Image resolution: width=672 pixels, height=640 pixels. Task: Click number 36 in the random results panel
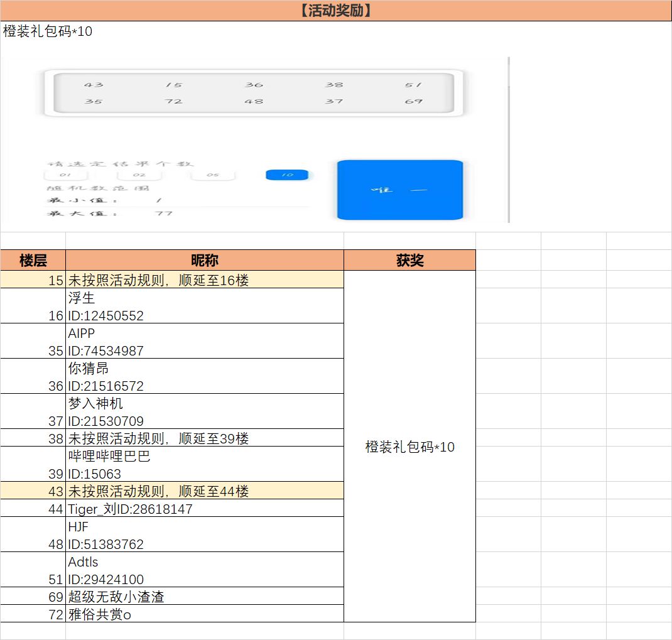pyautogui.click(x=254, y=85)
